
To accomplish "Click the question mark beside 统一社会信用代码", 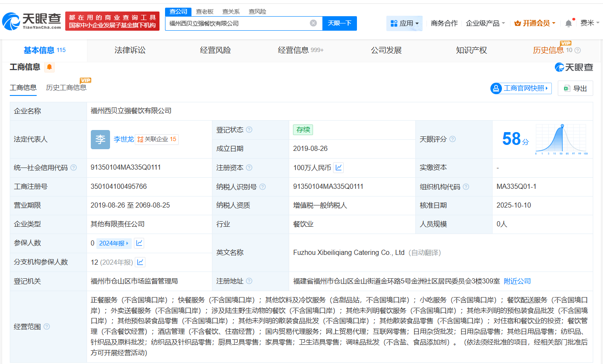I will [73, 168].
